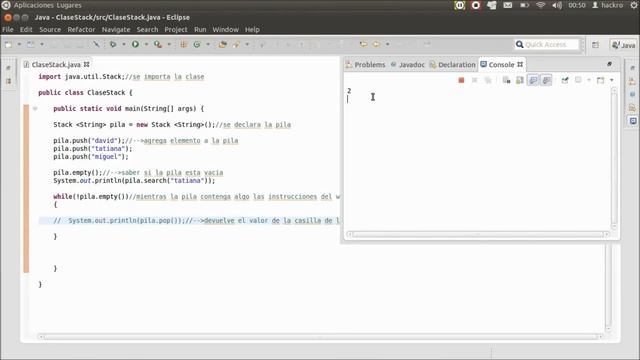Open the Refactor menu

tap(81, 29)
